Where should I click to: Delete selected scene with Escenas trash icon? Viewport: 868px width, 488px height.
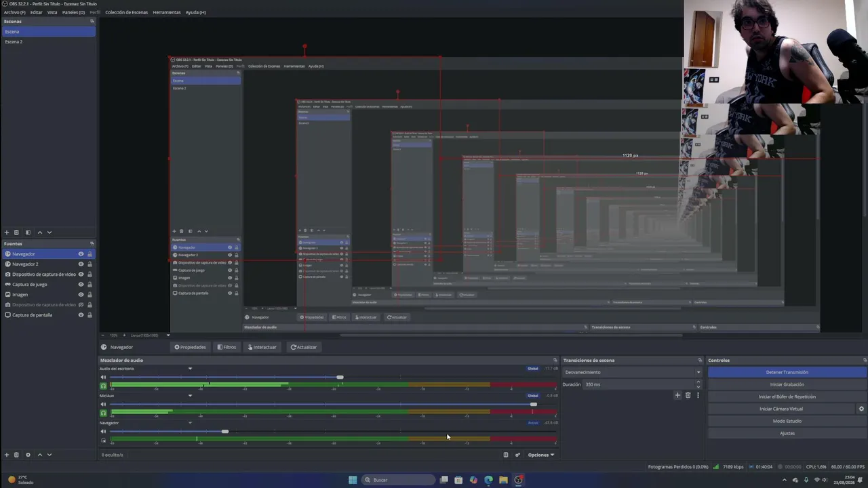pos(17,232)
